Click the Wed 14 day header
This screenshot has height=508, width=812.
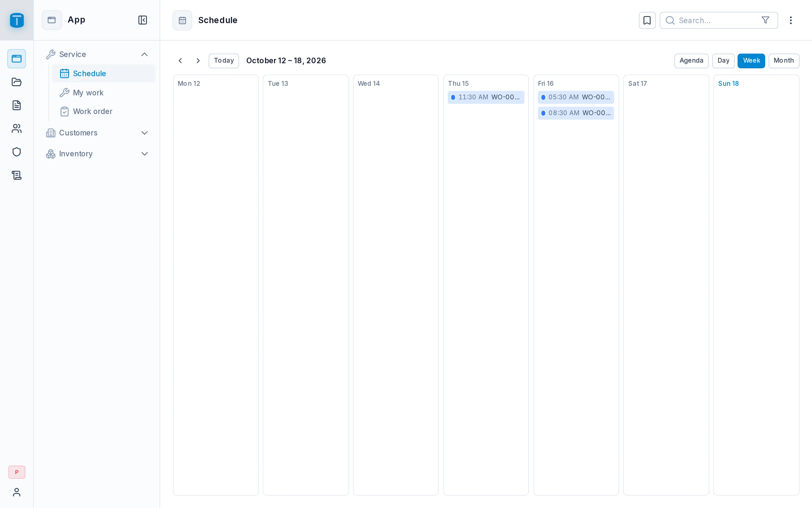(369, 84)
